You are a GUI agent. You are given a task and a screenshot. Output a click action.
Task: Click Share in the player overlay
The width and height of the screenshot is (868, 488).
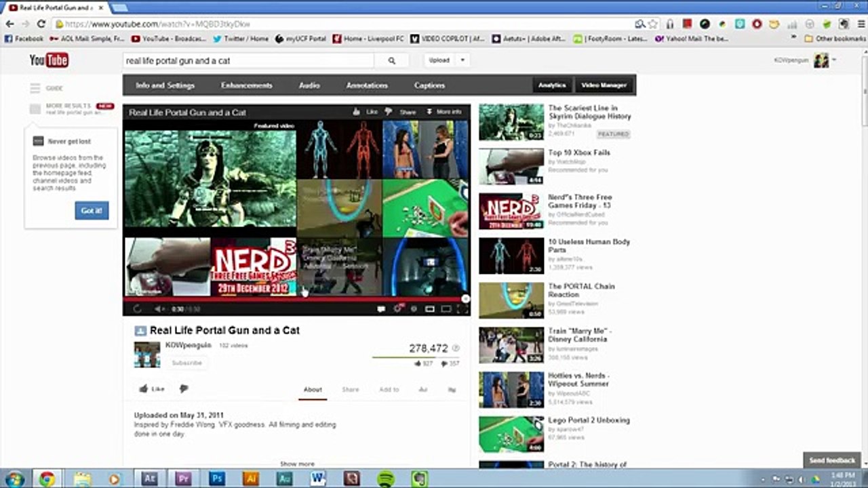click(x=408, y=112)
